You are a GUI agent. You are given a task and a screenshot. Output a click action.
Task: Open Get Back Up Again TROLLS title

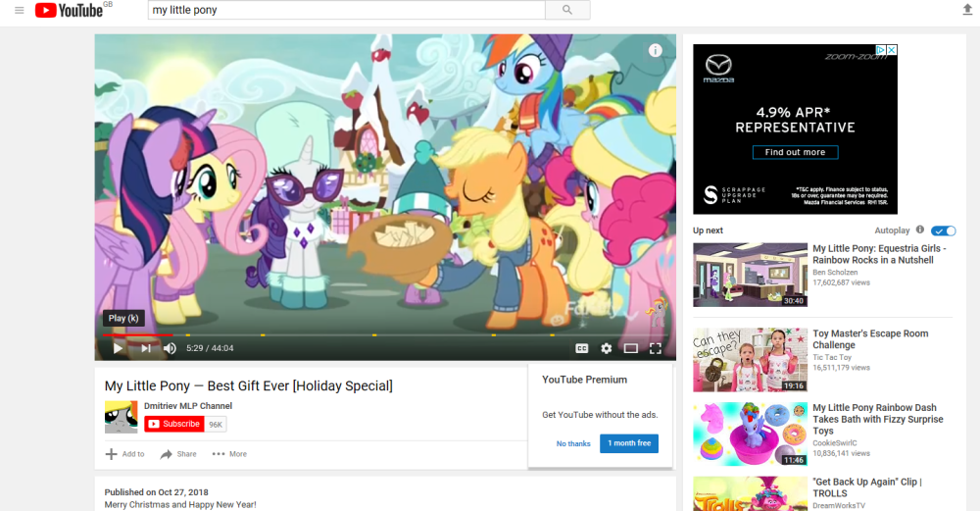pos(867,487)
